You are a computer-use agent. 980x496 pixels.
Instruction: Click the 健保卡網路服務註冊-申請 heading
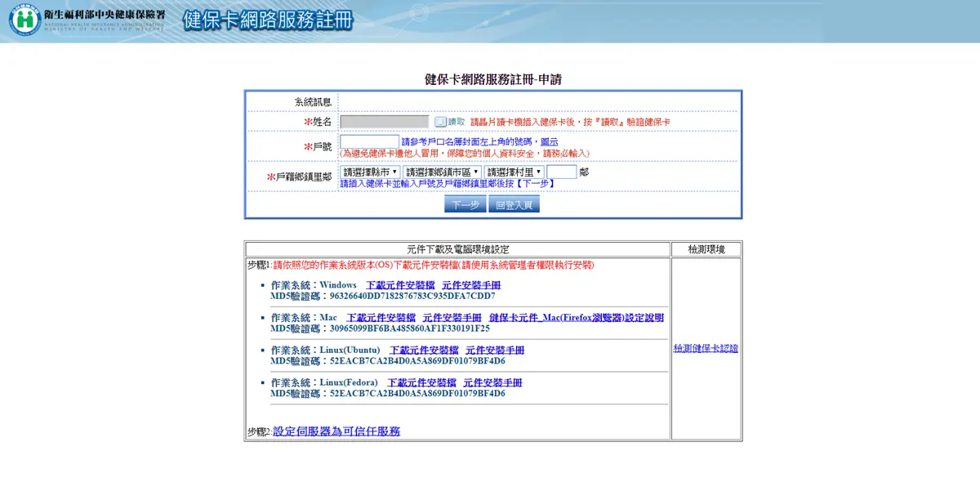(493, 79)
